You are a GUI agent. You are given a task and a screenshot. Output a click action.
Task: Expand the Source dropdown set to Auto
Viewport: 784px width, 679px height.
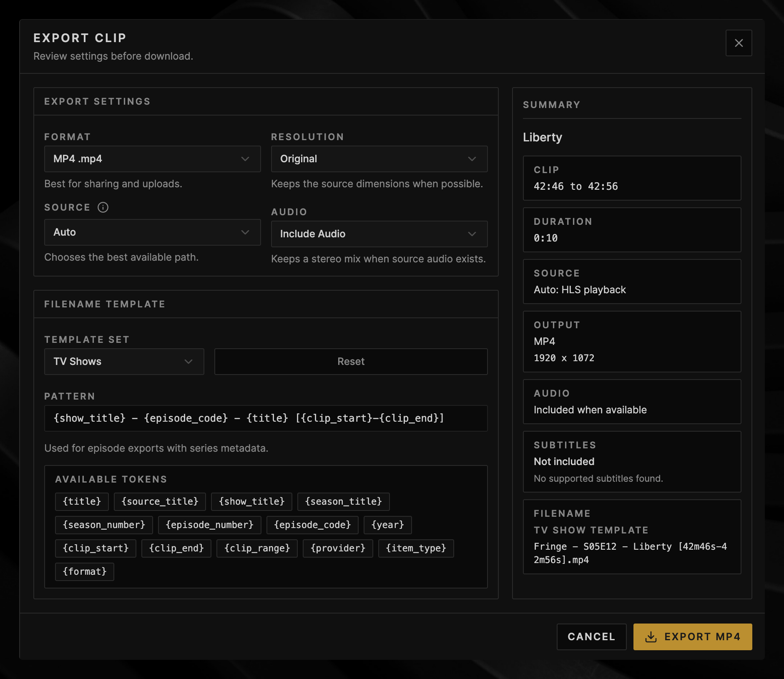click(x=152, y=232)
